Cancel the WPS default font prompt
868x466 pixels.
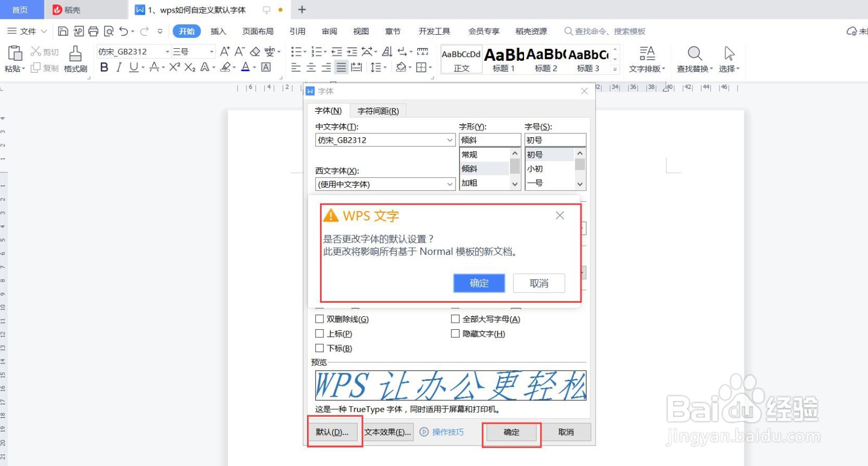[539, 283]
